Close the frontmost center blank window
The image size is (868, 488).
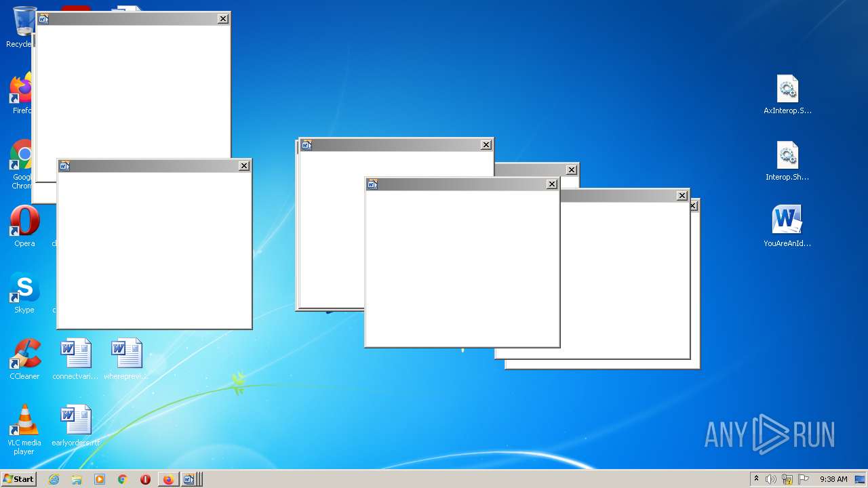(552, 184)
